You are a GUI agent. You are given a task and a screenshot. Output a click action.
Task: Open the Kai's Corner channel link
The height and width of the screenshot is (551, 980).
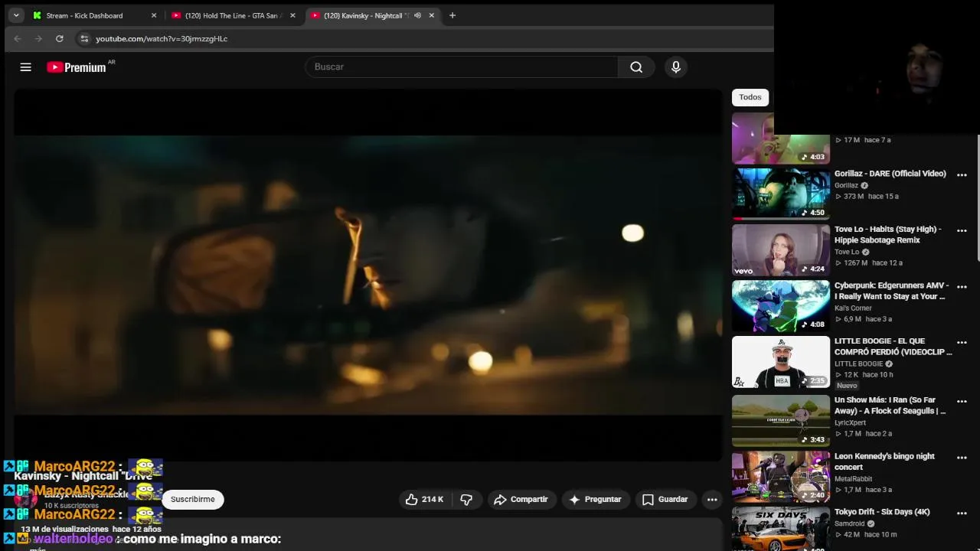point(853,308)
